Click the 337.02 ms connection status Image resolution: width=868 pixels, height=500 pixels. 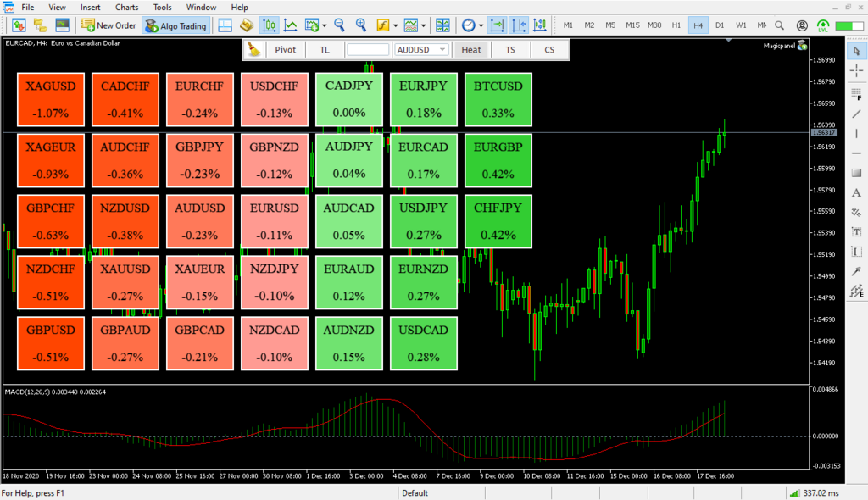tap(815, 493)
